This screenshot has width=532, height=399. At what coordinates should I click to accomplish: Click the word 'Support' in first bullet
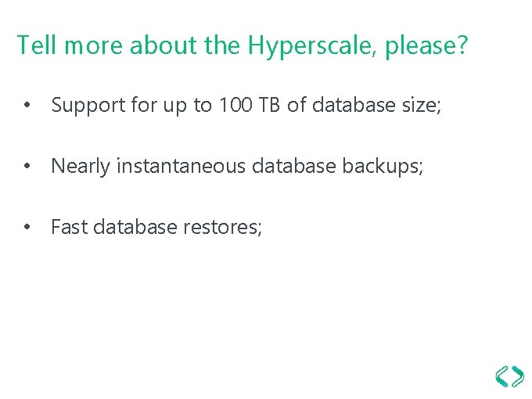(x=88, y=105)
